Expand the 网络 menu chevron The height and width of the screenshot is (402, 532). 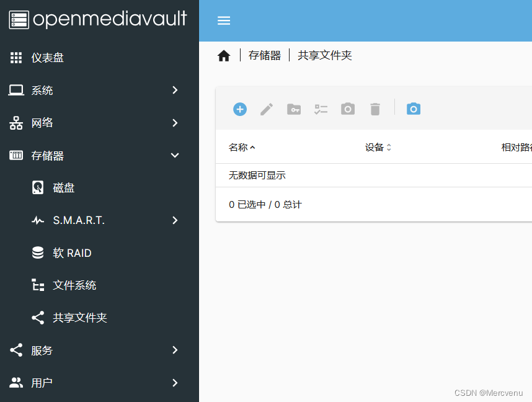[175, 123]
